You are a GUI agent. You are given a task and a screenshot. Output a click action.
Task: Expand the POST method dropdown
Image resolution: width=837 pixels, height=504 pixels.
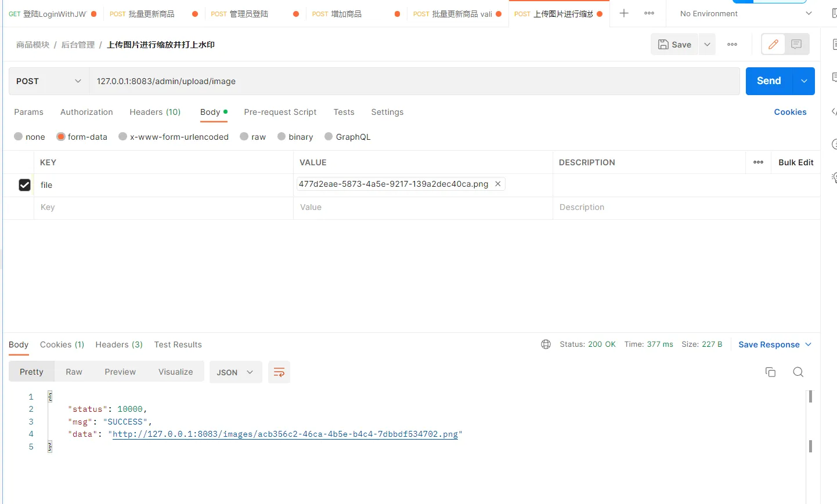[x=49, y=81]
